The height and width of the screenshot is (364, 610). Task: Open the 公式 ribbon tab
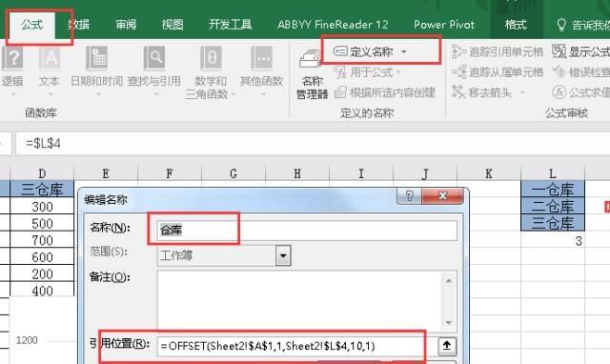click(31, 25)
